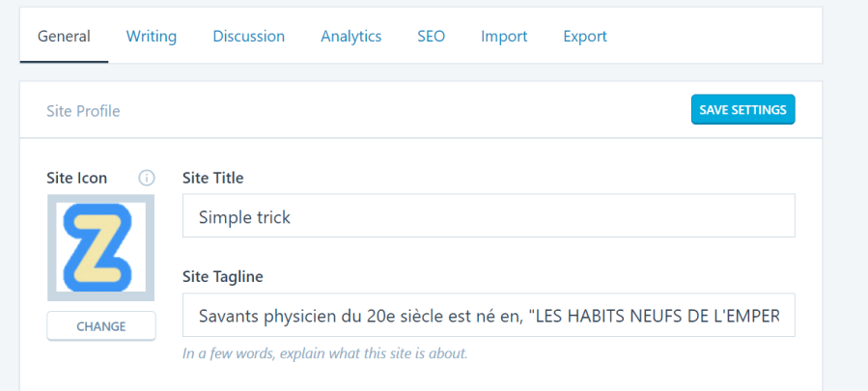Click the Change button under site icon

pos(101,326)
